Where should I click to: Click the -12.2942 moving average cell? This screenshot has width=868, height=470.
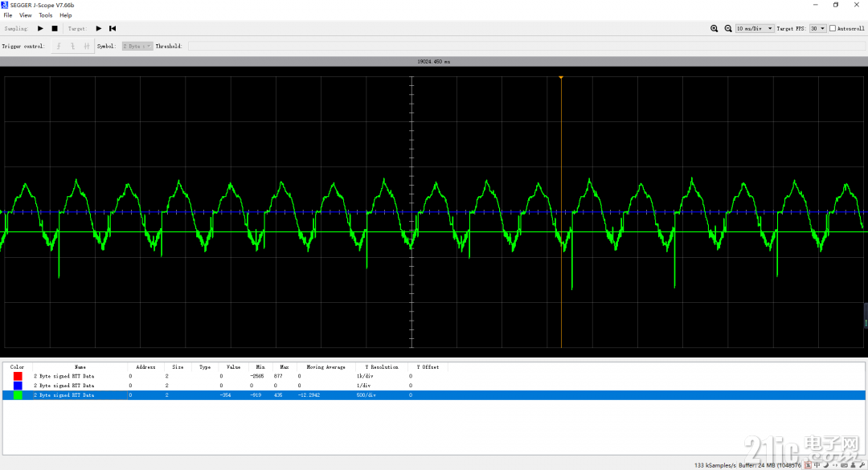click(x=309, y=394)
